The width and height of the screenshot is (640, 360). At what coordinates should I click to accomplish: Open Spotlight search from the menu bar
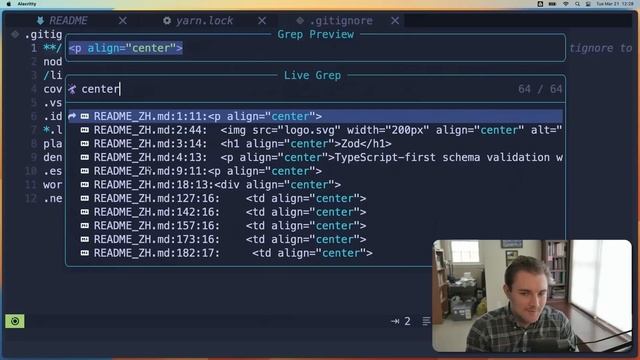577,4
